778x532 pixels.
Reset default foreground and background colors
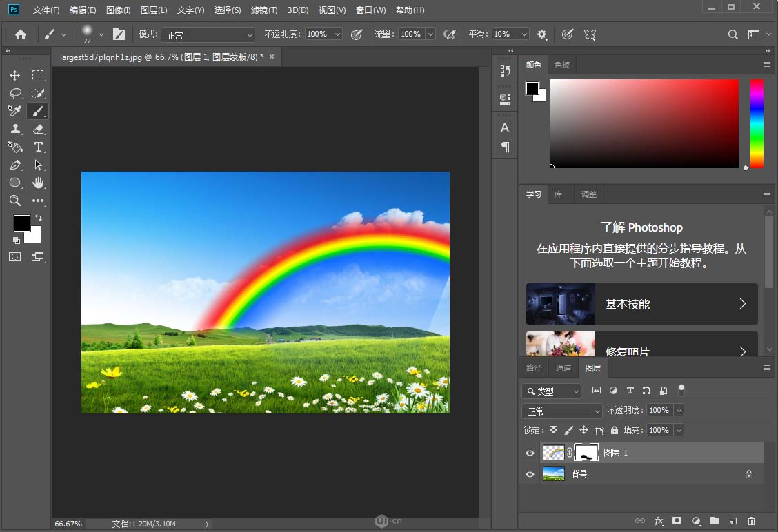tap(16, 241)
